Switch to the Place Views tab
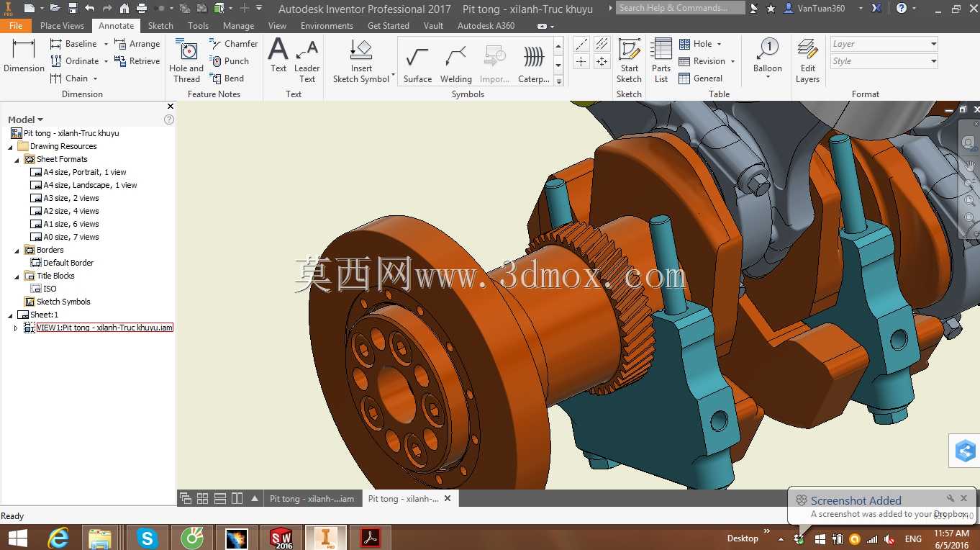Image resolution: width=980 pixels, height=550 pixels. coord(62,25)
